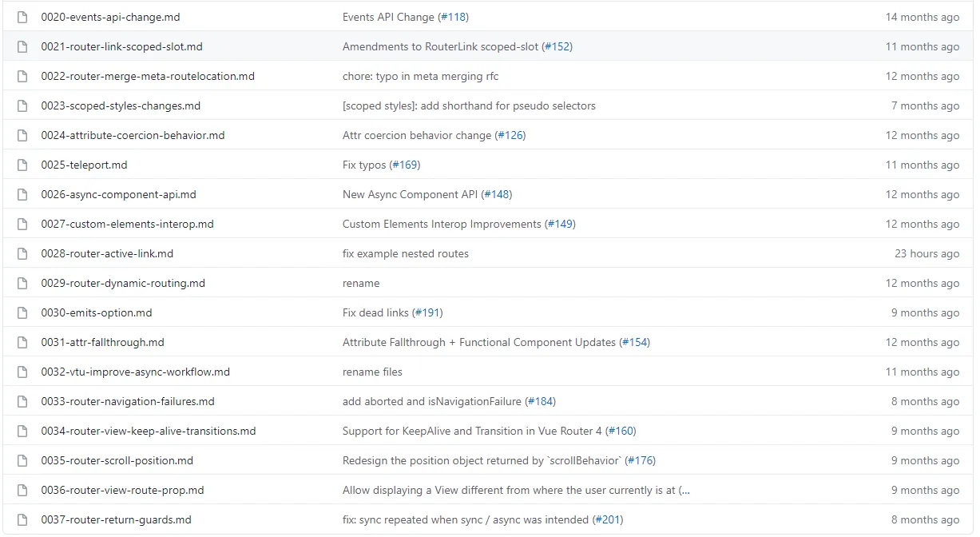The width and height of the screenshot is (980, 537).
Task: Open pull request #152 link
Action: (x=557, y=46)
